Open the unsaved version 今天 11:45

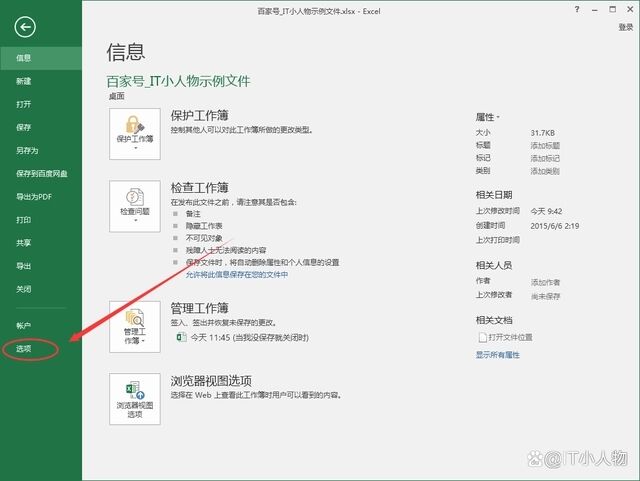point(250,337)
